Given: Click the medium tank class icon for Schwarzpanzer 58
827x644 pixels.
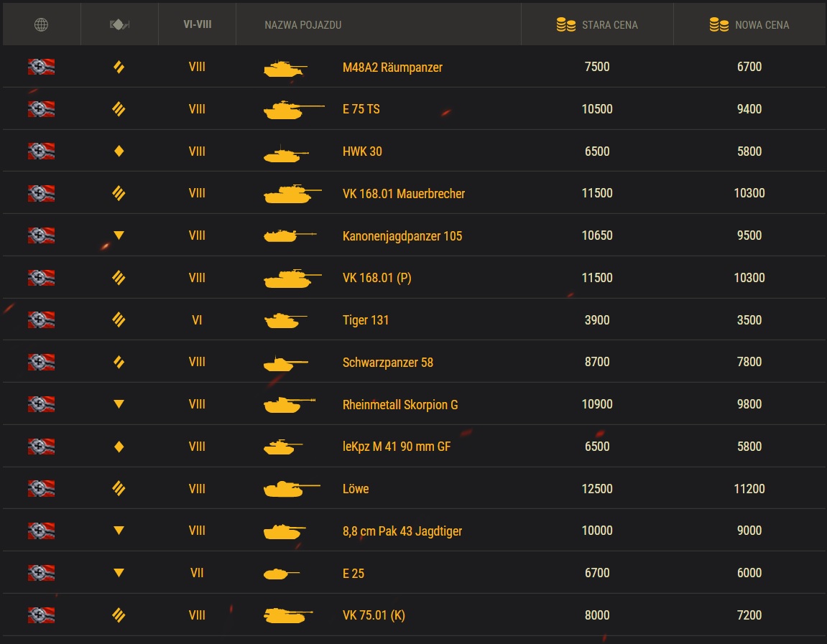Looking at the screenshot, I should click(119, 362).
